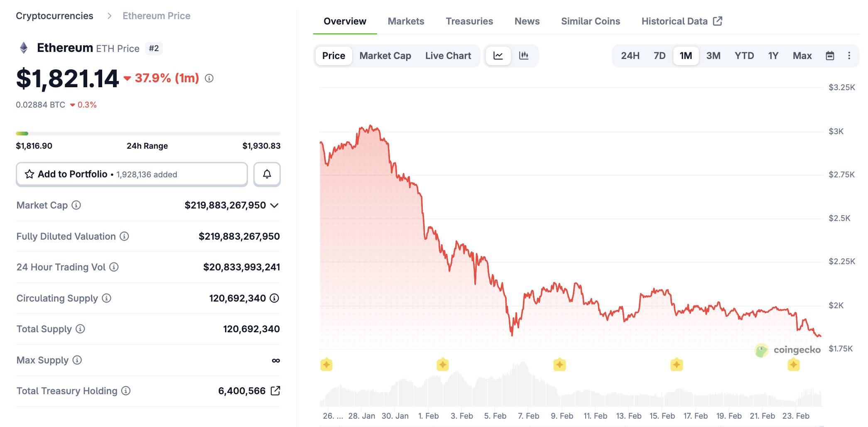
Task: Click the Market Cap info icon
Action: (77, 205)
